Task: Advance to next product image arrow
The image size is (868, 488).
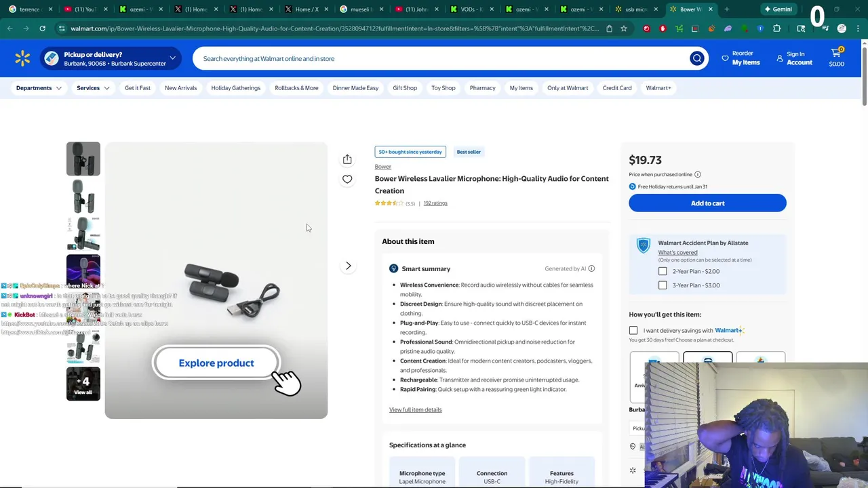Action: pos(348,266)
